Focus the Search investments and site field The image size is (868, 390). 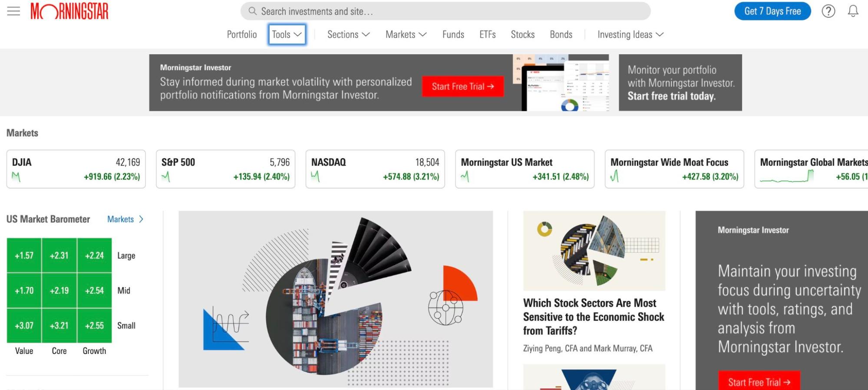point(446,11)
